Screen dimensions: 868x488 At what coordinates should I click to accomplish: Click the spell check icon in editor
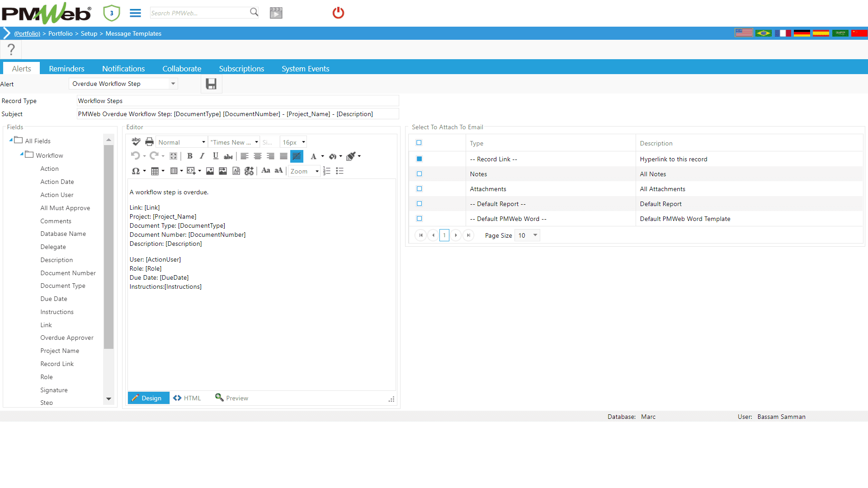[x=136, y=142]
